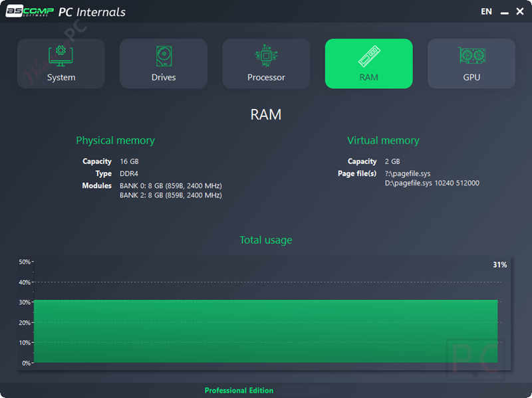The height and width of the screenshot is (398, 532).
Task: Open the Processor tab chip icon
Action: (x=266, y=56)
